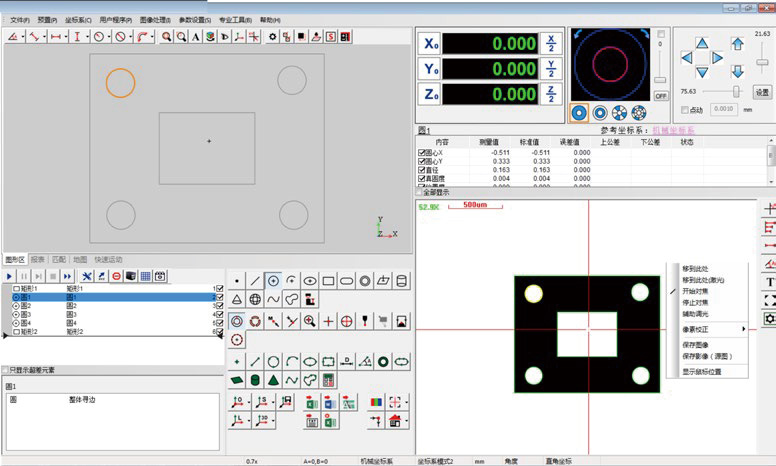Click the 机械坐标系 reference link
The height and width of the screenshot is (466, 776).
(672, 130)
